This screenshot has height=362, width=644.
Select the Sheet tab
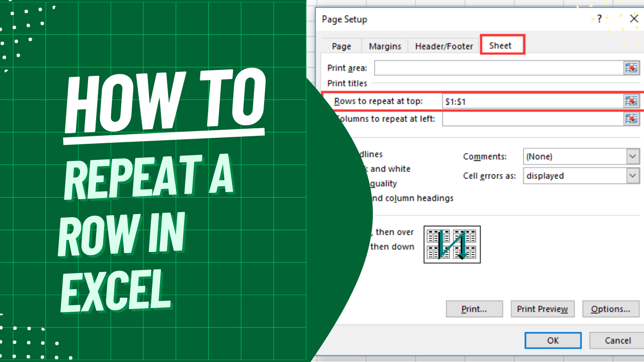[502, 45]
